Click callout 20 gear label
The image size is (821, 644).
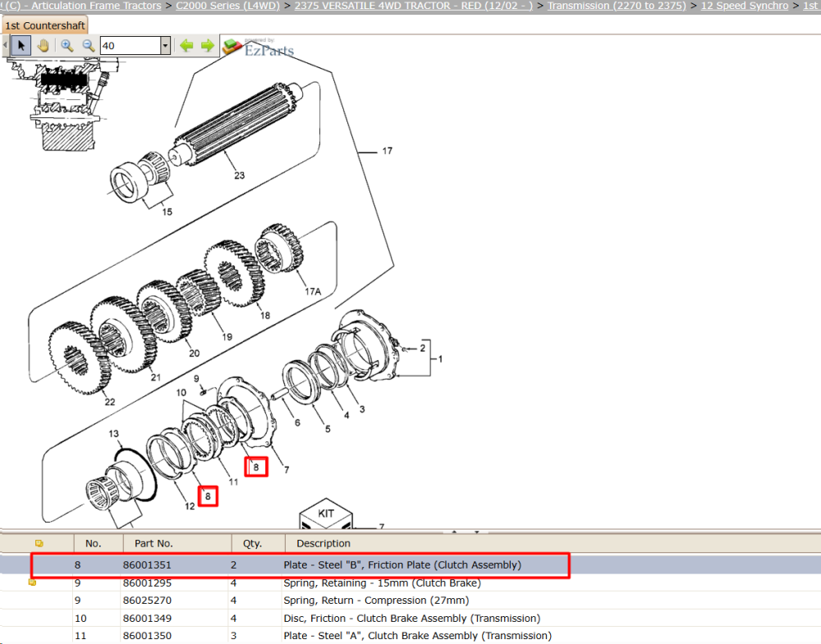pos(195,353)
